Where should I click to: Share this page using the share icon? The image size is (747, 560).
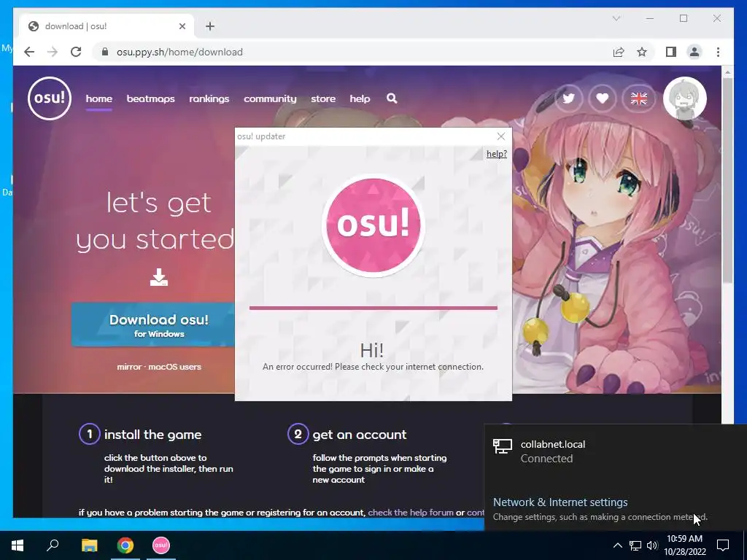pos(619,52)
